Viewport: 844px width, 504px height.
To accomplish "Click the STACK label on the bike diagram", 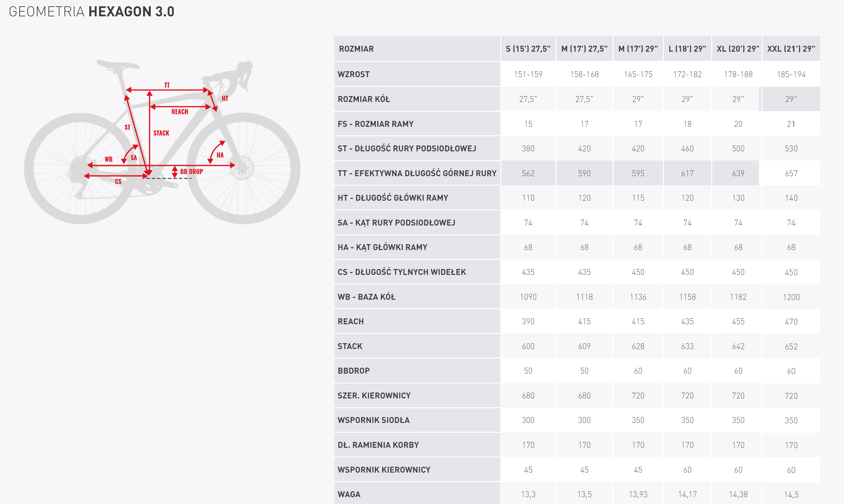I will click(x=161, y=133).
